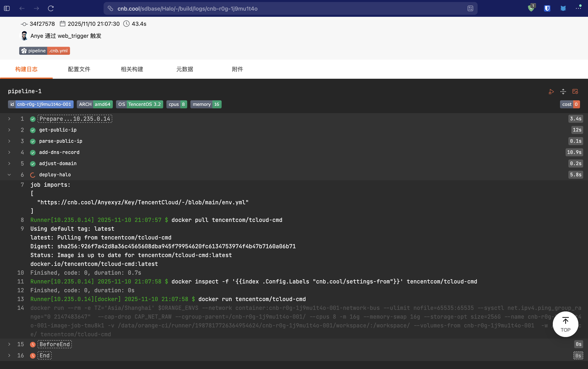Open the Bitwarden extension icon

tap(547, 9)
